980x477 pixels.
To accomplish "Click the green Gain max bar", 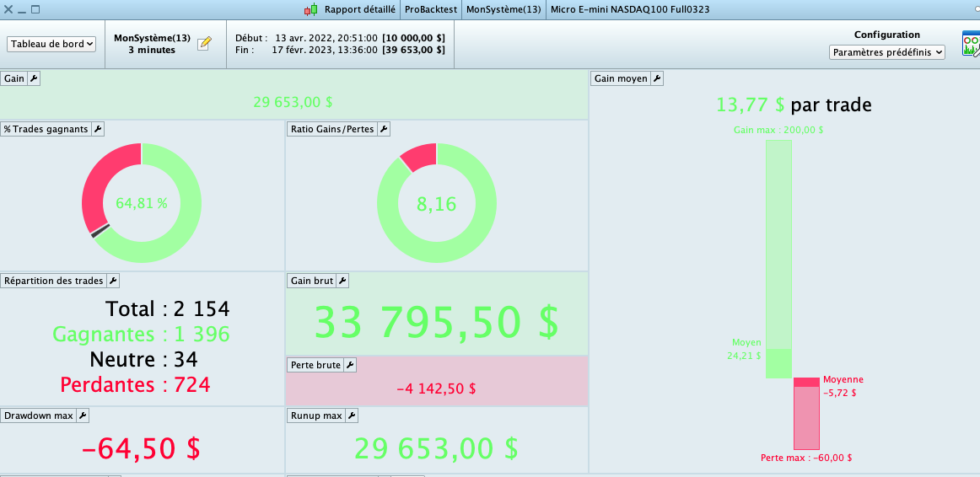I will pos(778,259).
